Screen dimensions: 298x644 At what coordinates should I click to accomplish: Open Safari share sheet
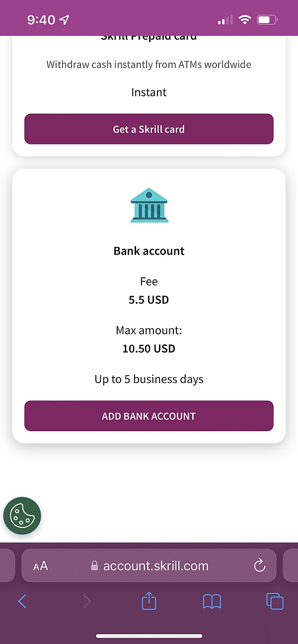[x=149, y=602]
